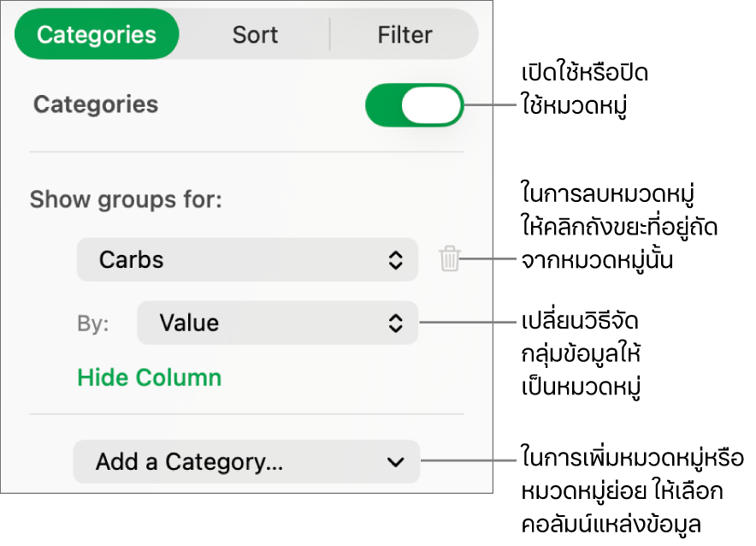The height and width of the screenshot is (546, 756).
Task: Click the up-down arrows on Value popup
Action: point(395,323)
